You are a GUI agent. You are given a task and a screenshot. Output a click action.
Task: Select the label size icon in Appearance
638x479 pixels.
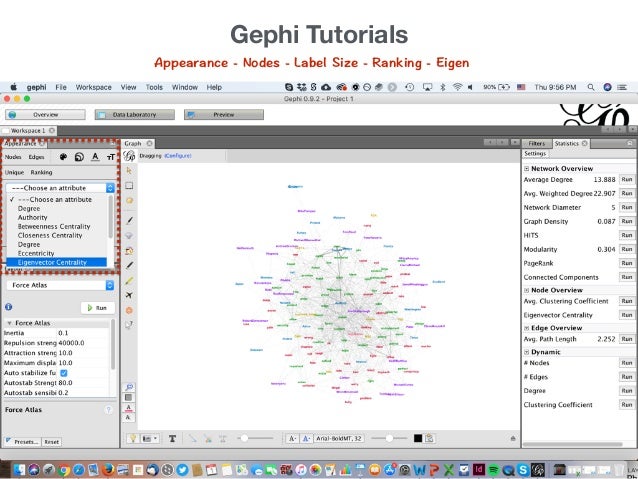tap(111, 157)
